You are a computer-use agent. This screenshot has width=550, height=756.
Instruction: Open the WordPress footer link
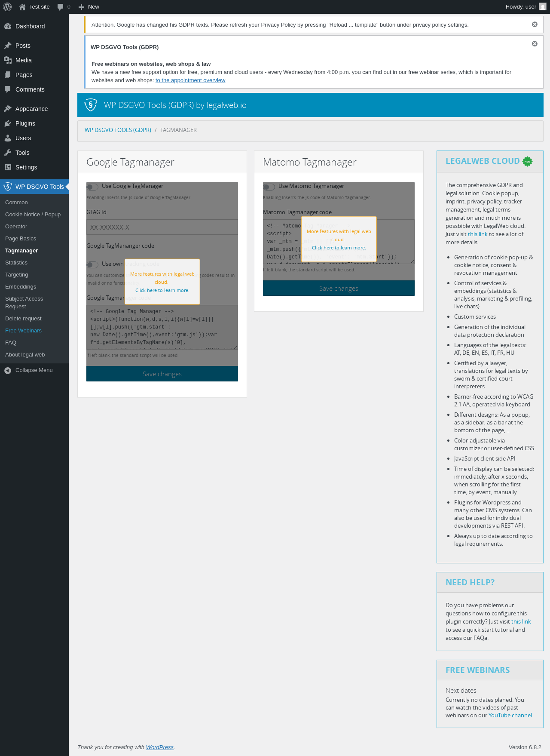pos(160,747)
